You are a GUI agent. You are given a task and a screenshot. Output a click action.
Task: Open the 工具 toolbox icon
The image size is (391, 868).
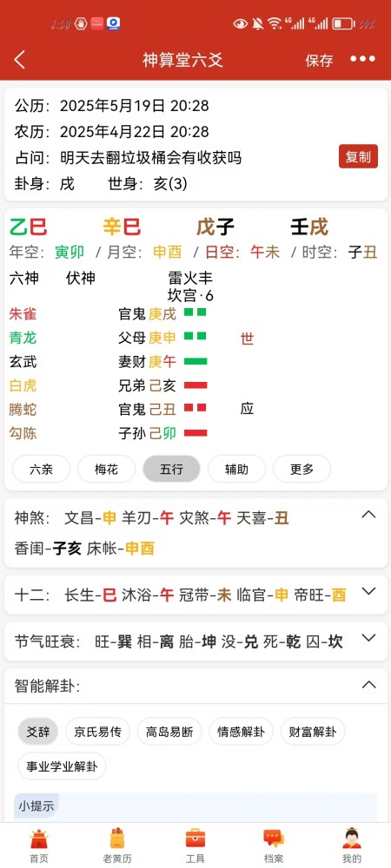195,838
